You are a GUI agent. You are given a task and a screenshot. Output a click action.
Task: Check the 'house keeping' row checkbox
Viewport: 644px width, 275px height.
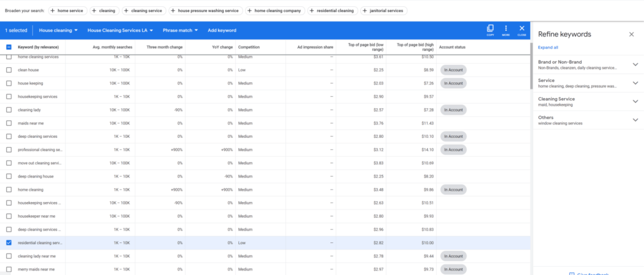point(9,83)
